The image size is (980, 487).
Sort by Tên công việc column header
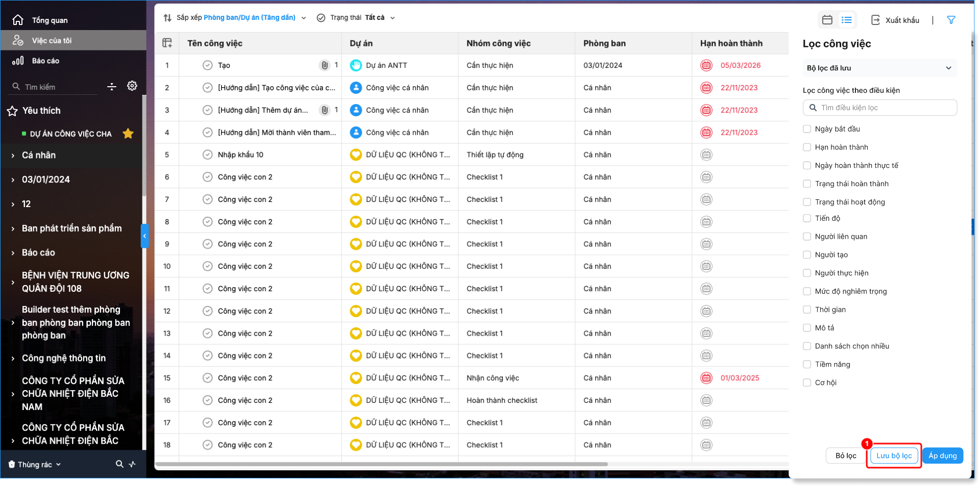pos(215,43)
